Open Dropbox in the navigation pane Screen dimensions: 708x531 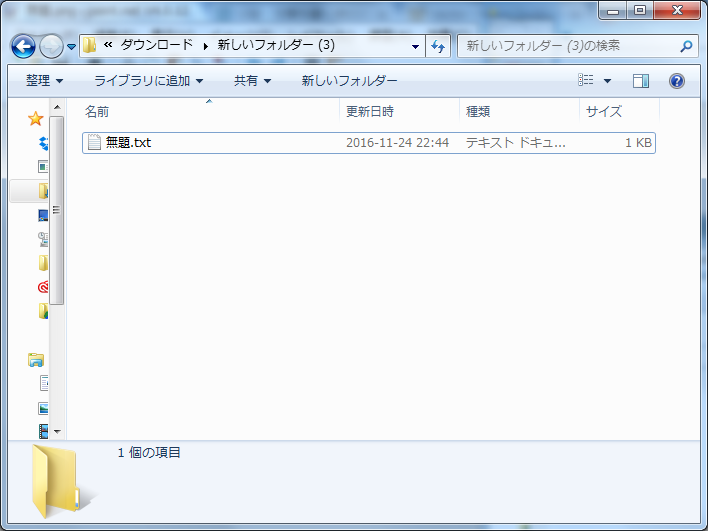click(x=43, y=143)
